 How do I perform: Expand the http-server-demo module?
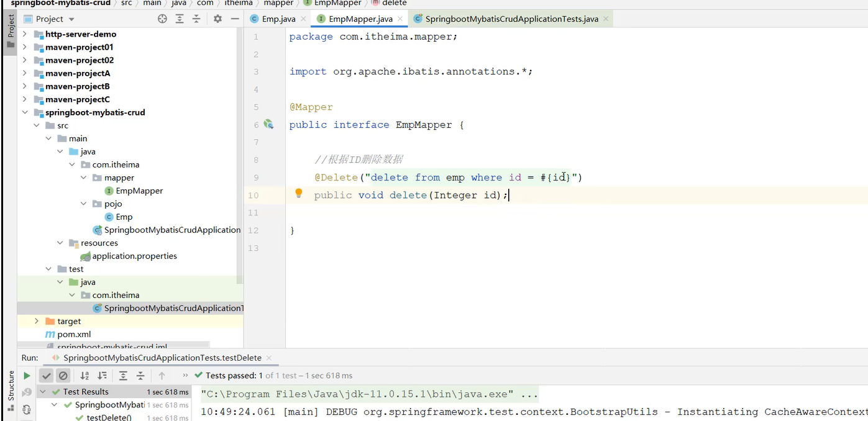[x=25, y=35]
